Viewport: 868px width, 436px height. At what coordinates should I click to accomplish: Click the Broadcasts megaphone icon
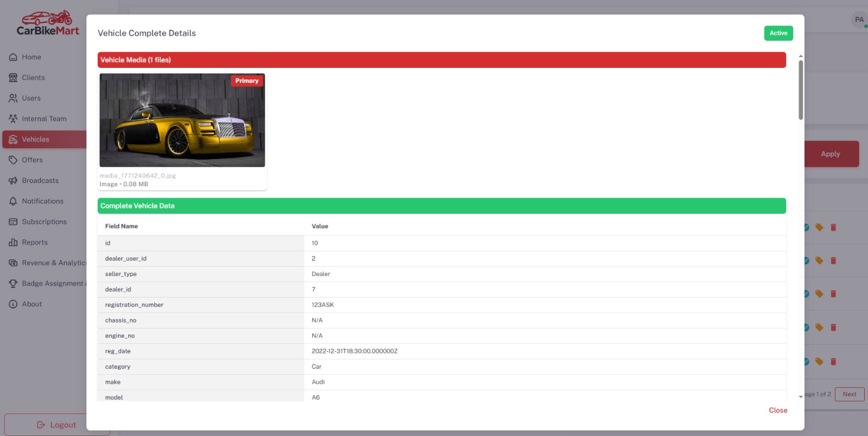click(13, 181)
